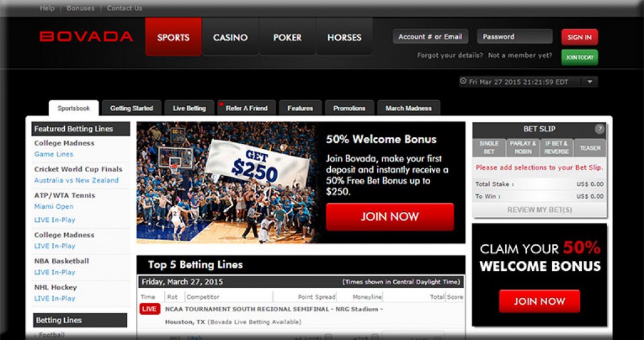Open the Live Betting tab
Image resolution: width=644 pixels, height=340 pixels.
(189, 108)
